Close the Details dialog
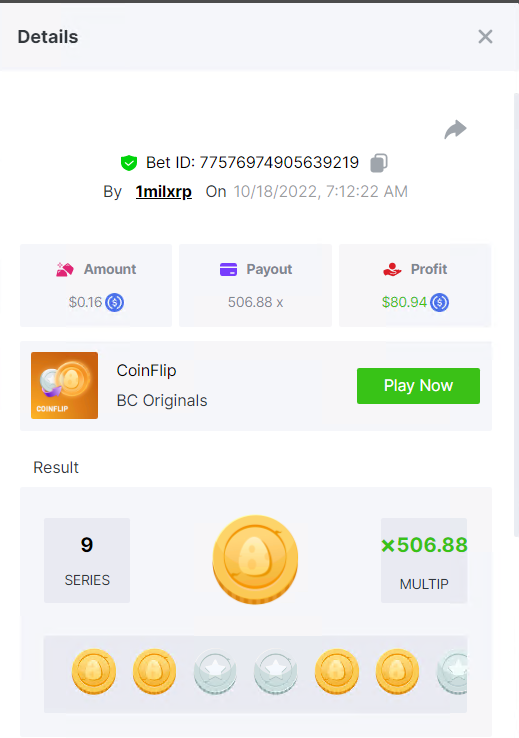 [485, 37]
